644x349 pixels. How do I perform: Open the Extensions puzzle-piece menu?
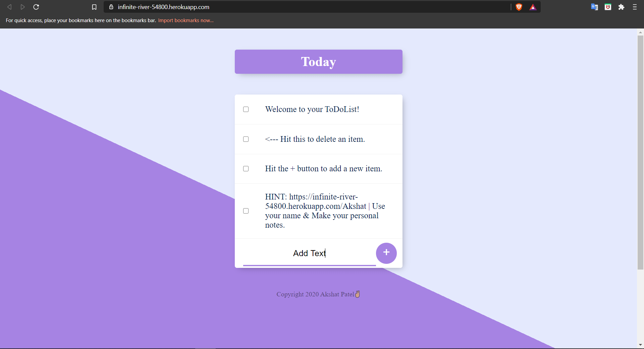(621, 7)
